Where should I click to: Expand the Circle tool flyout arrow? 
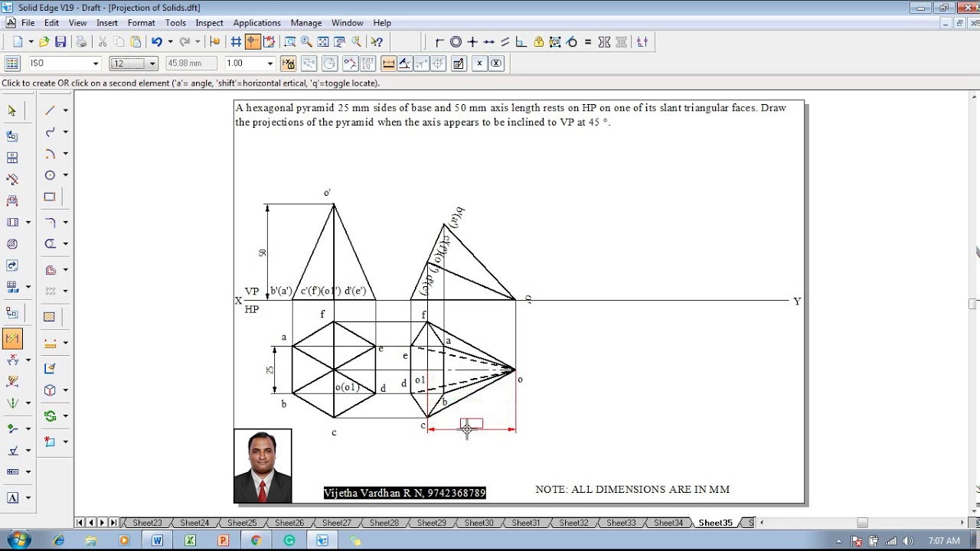(x=65, y=175)
